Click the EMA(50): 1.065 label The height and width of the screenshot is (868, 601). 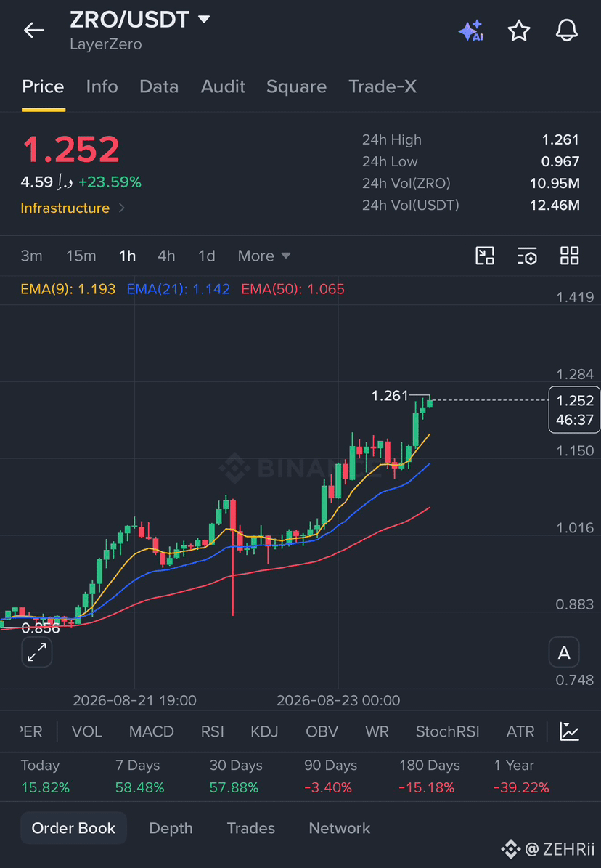point(293,289)
